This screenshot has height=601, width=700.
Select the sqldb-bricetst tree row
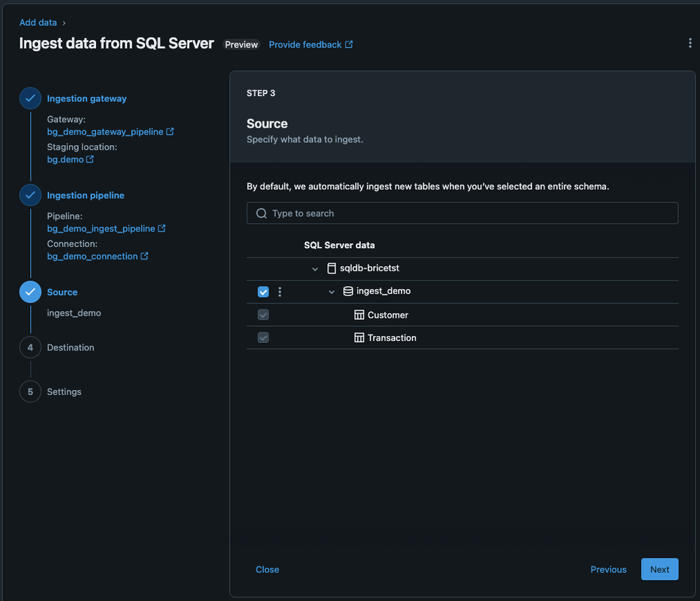tap(462, 269)
